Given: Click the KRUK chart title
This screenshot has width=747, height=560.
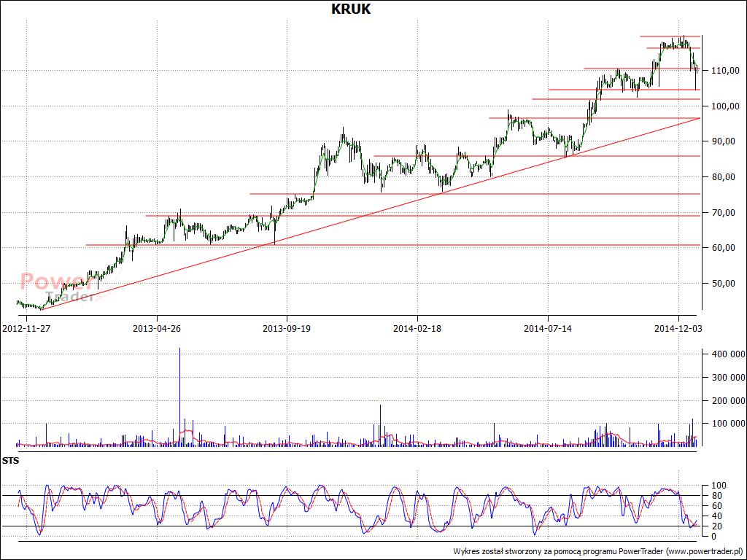Looking at the screenshot, I should 351,9.
